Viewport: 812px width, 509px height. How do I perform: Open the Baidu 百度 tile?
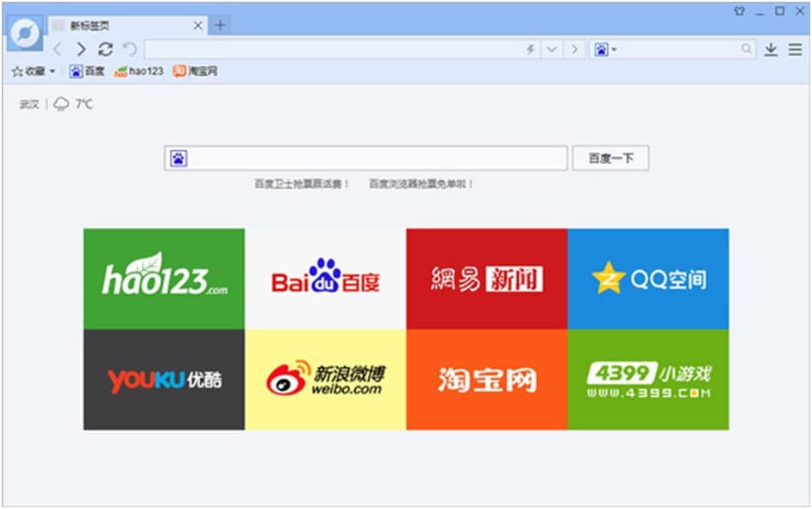coord(326,279)
